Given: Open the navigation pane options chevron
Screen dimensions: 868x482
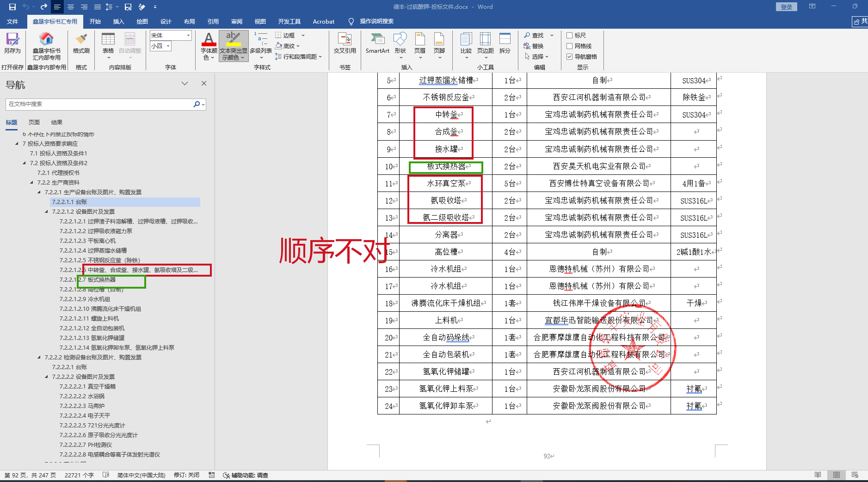Looking at the screenshot, I should tap(185, 83).
